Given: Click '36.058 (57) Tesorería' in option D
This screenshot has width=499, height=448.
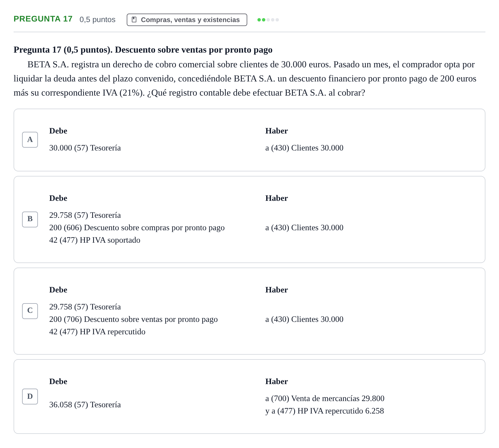Looking at the screenshot, I should coord(85,405).
